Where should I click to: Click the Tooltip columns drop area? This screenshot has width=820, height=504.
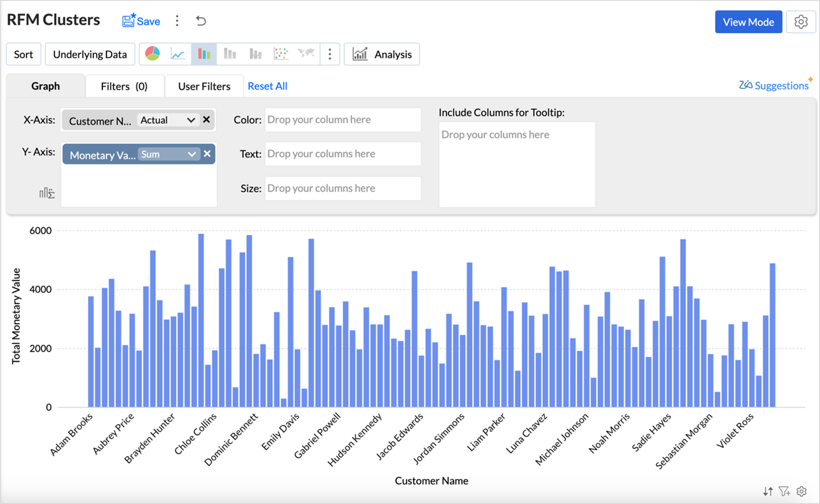[516, 164]
